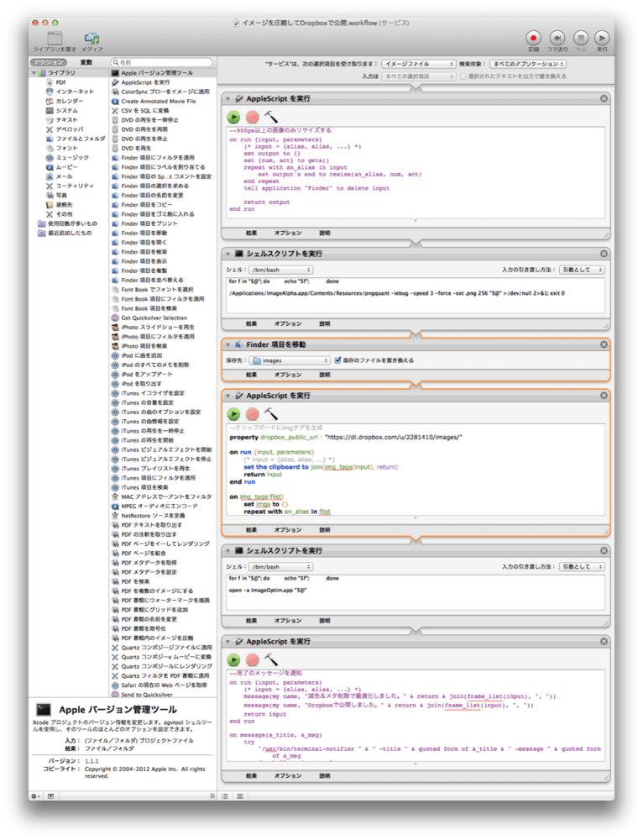The width and height of the screenshot is (643, 840).
Task: Remove the Finder 項目を移動 workflow action
Action: (x=604, y=344)
